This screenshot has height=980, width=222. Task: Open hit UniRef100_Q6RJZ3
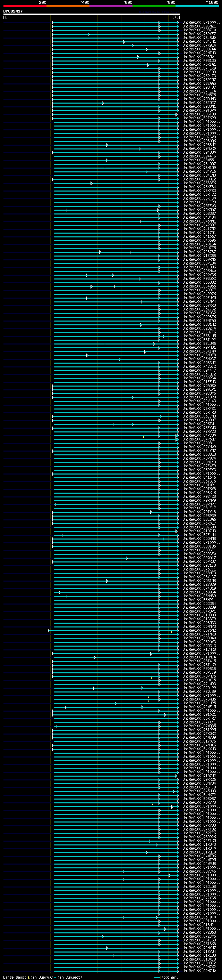199,76
